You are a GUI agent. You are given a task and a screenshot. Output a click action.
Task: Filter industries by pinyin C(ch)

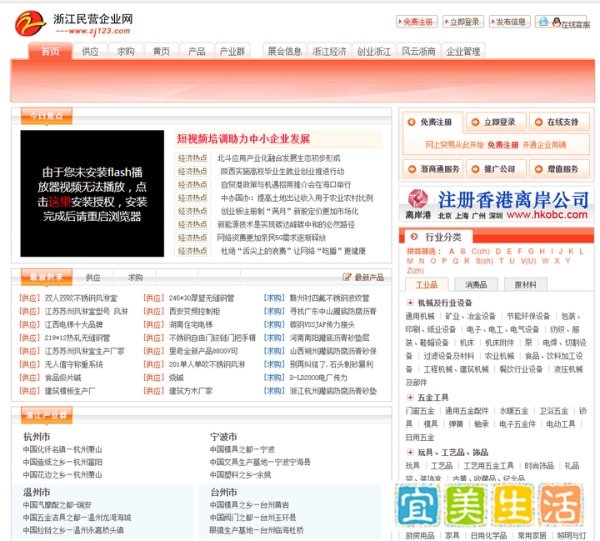point(480,251)
